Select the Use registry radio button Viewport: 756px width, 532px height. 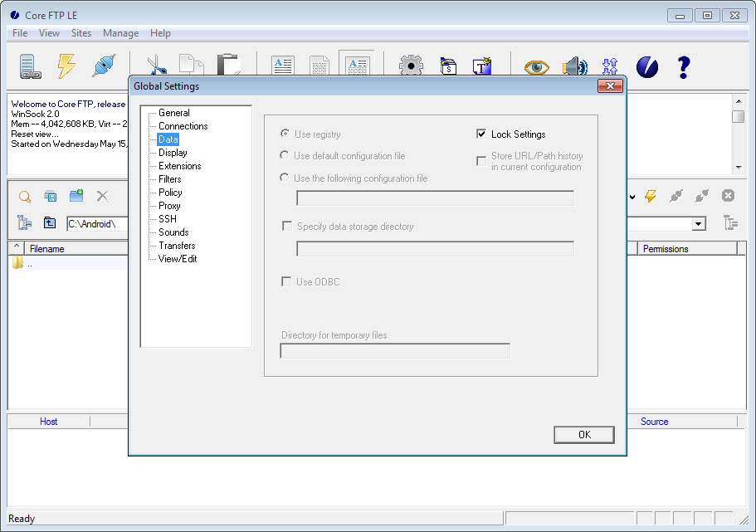[x=285, y=133]
